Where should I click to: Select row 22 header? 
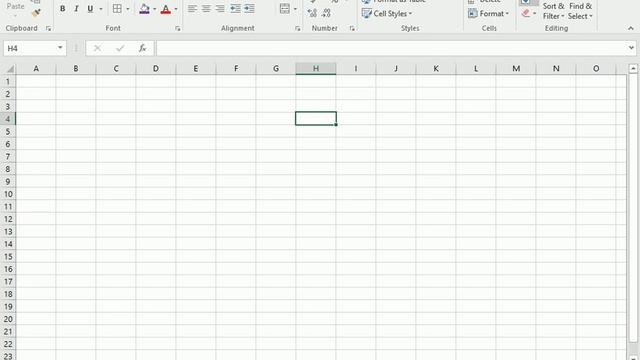click(x=8, y=344)
